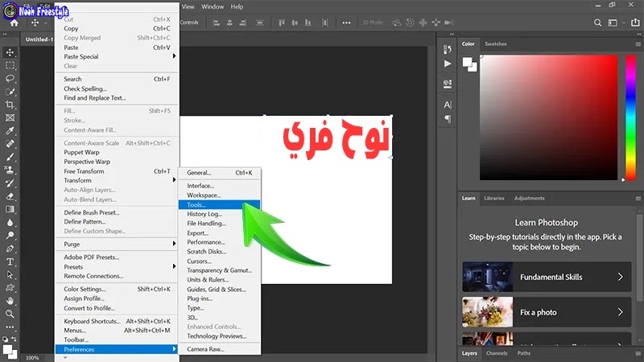This screenshot has height=362, width=644.
Task: Open the Paragraph panel icon
Action: pyautogui.click(x=448, y=119)
